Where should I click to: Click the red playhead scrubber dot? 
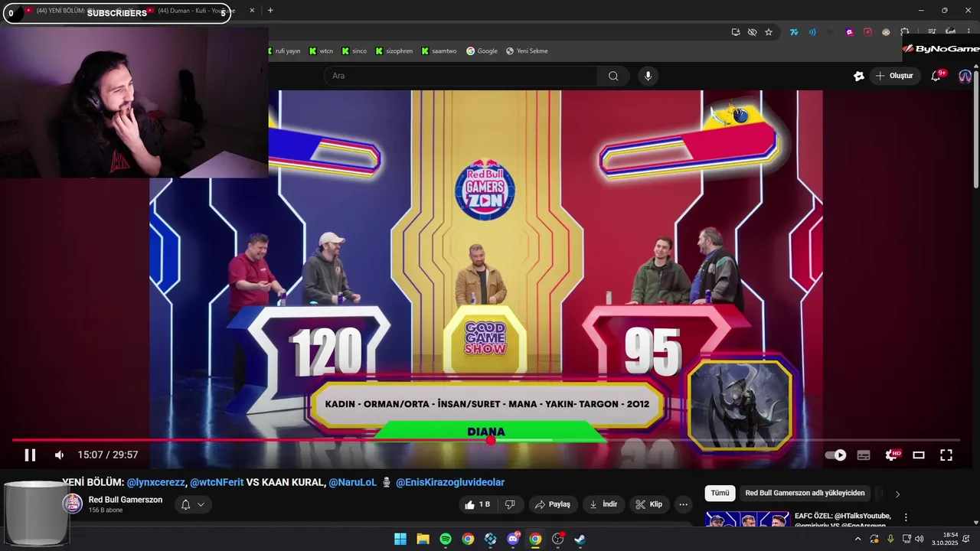point(491,440)
